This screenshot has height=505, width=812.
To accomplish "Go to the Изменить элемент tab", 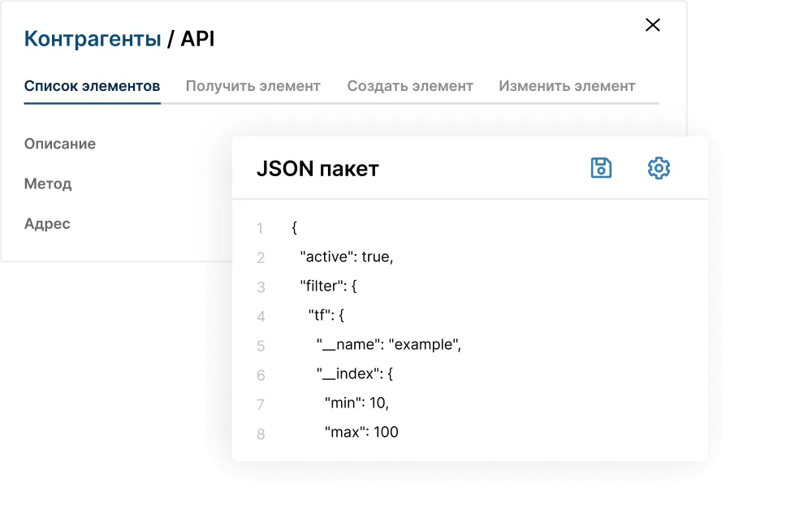I will pyautogui.click(x=567, y=86).
